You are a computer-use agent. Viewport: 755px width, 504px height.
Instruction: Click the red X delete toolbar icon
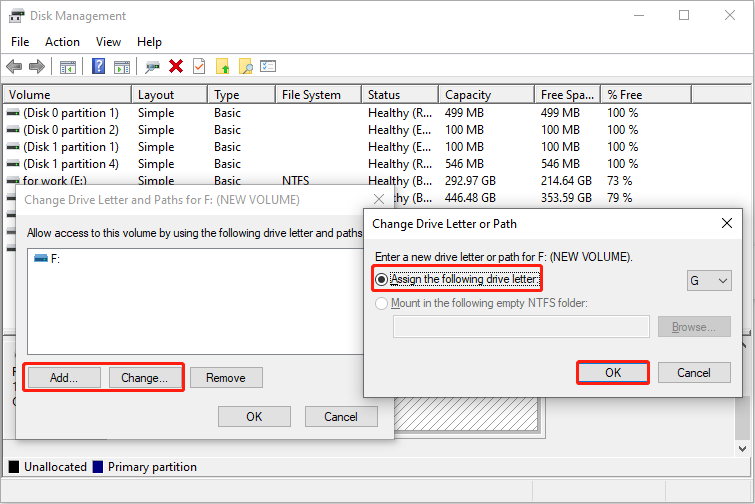(x=176, y=67)
